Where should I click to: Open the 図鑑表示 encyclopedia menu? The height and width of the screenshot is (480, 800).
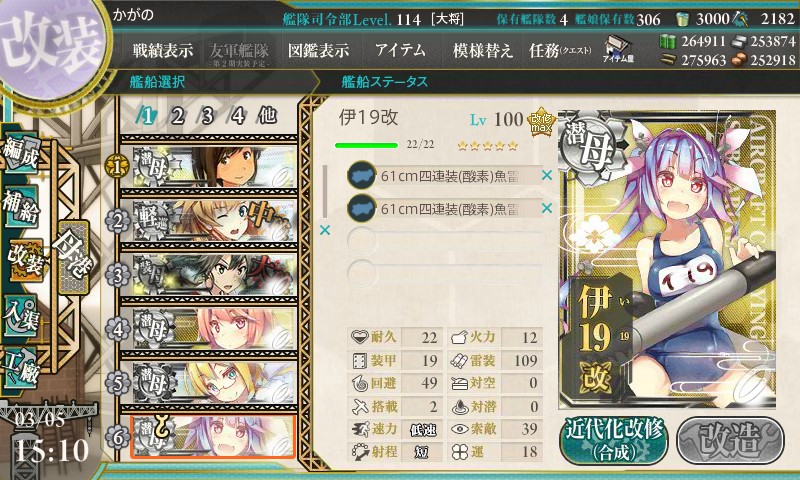point(318,50)
